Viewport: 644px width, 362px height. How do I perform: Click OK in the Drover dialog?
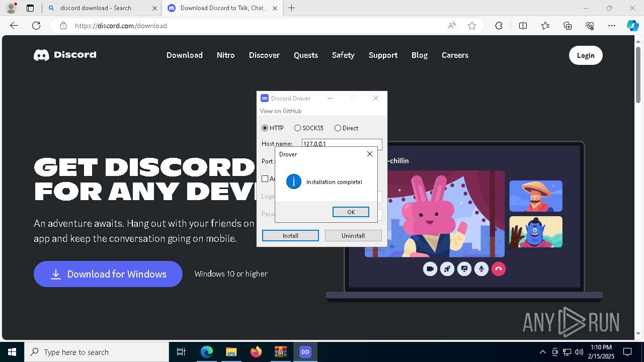pos(351,212)
